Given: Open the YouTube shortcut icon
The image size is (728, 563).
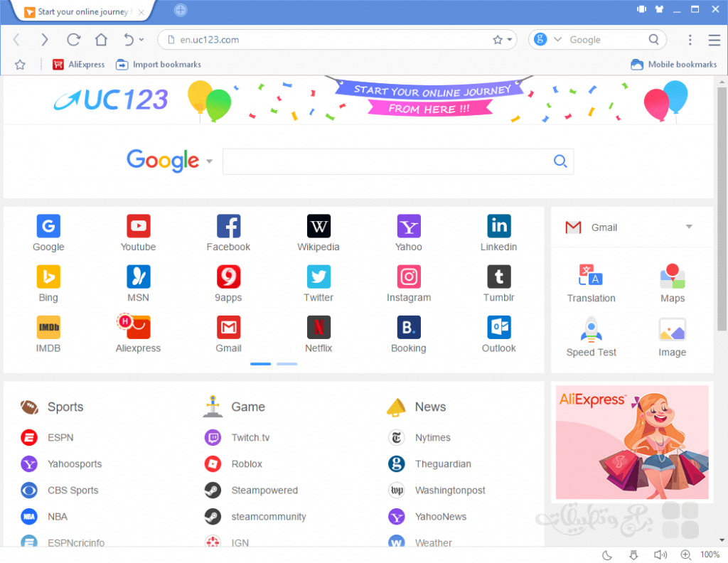Looking at the screenshot, I should point(137,225).
